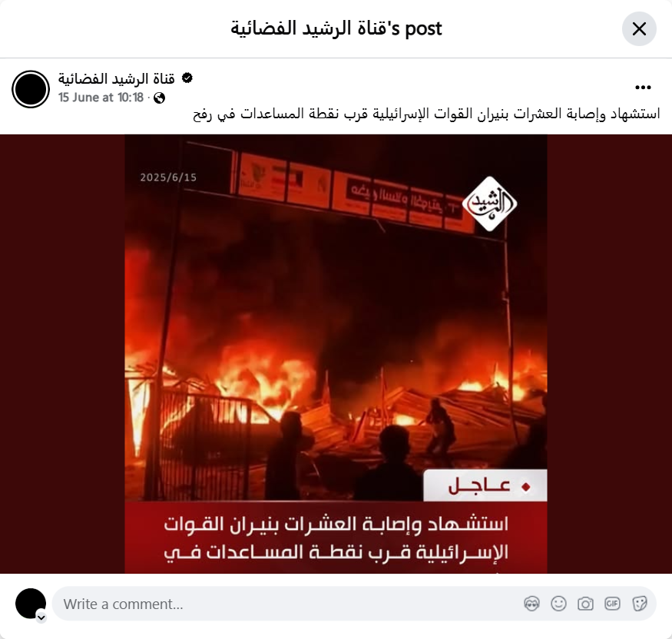This screenshot has height=639, width=672.
Task: Click the Arabic headline banner in the video
Action: click(x=336, y=538)
